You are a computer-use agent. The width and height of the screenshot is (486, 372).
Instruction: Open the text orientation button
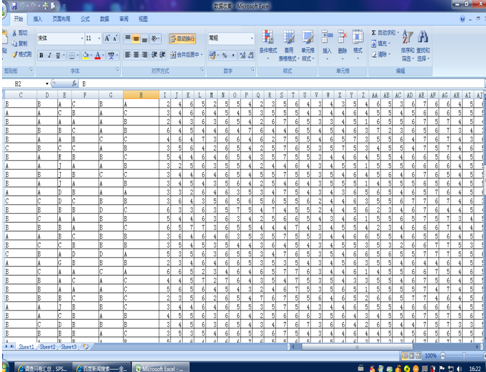[x=155, y=38]
